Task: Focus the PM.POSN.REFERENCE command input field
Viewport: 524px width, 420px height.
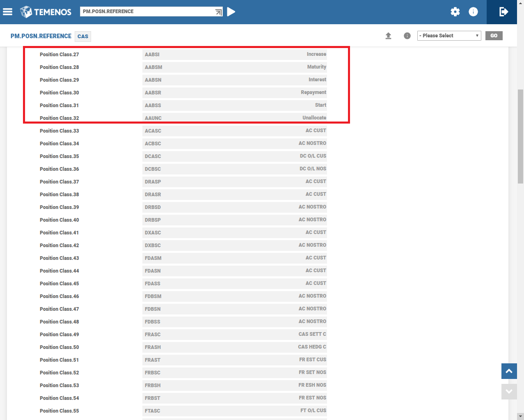Action: 148,11
